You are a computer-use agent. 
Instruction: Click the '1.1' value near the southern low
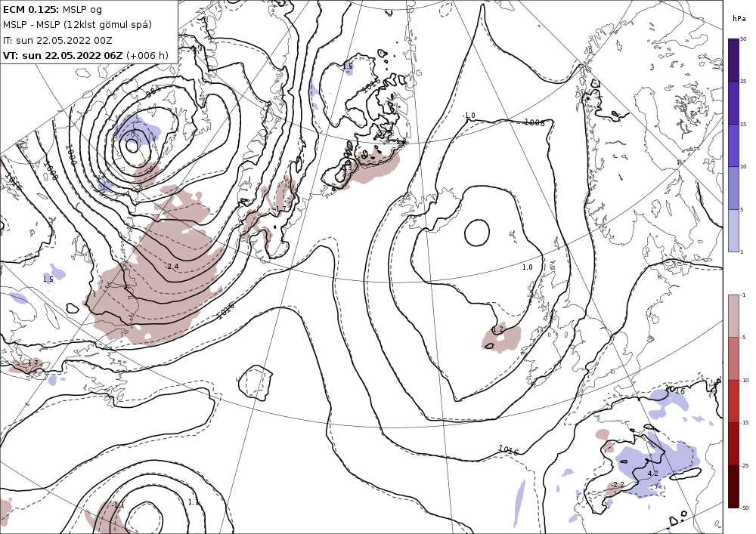click(194, 502)
